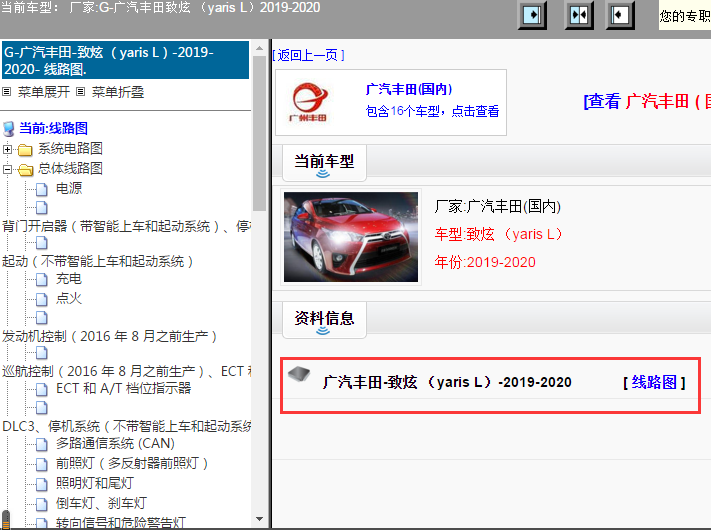Open the 当前车型 tab

tap(324, 163)
